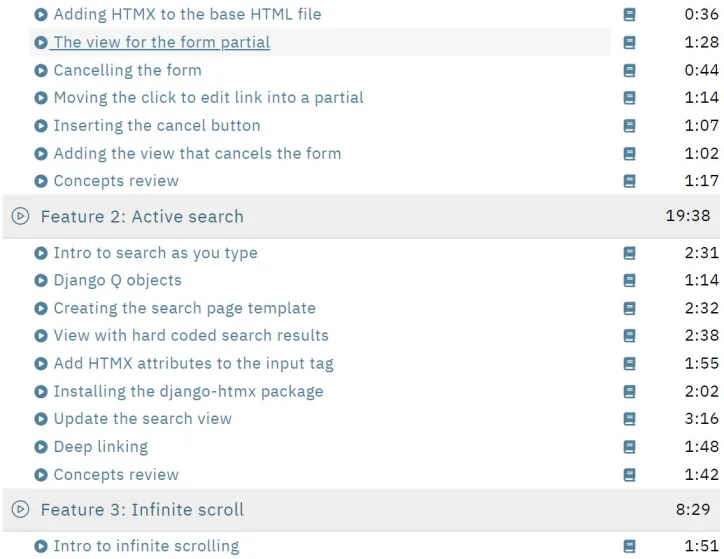Open book icon for Inserting the cancel button
Screen dimensions: 724x559
(x=629, y=126)
